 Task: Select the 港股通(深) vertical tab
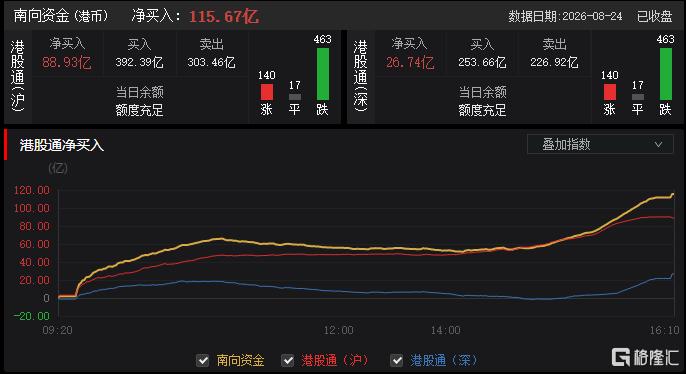point(360,76)
